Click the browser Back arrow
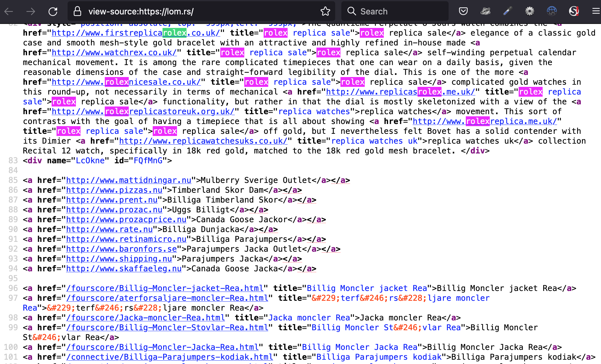The width and height of the screenshot is (601, 364). (x=9, y=12)
